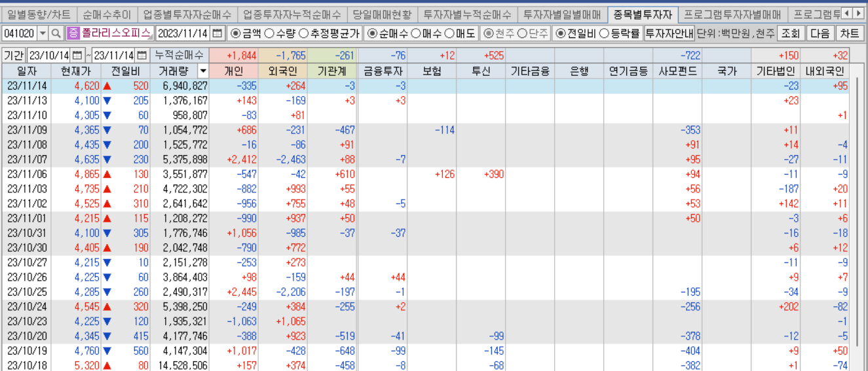Click the 사모펀드 column header
The width and height of the screenshot is (868, 371).
[677, 71]
